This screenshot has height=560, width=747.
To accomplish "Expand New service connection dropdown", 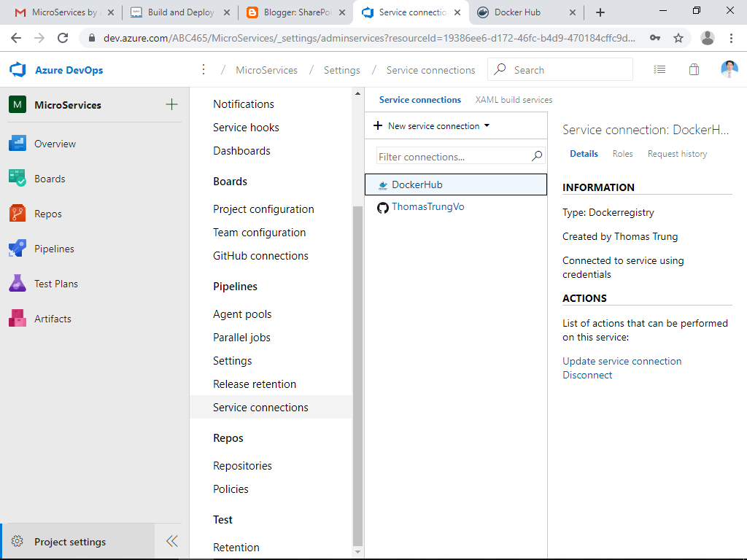I will coord(432,125).
